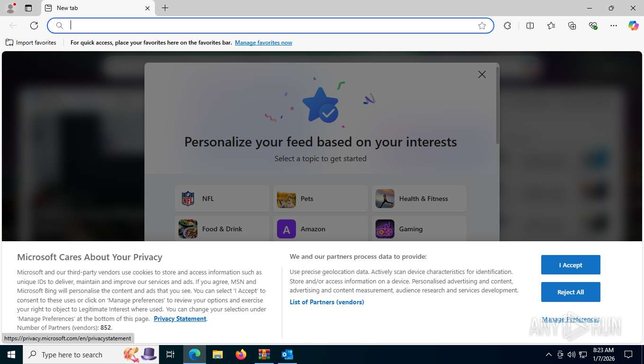Reload the page with refresh icon
644x364 pixels.
coord(34,26)
